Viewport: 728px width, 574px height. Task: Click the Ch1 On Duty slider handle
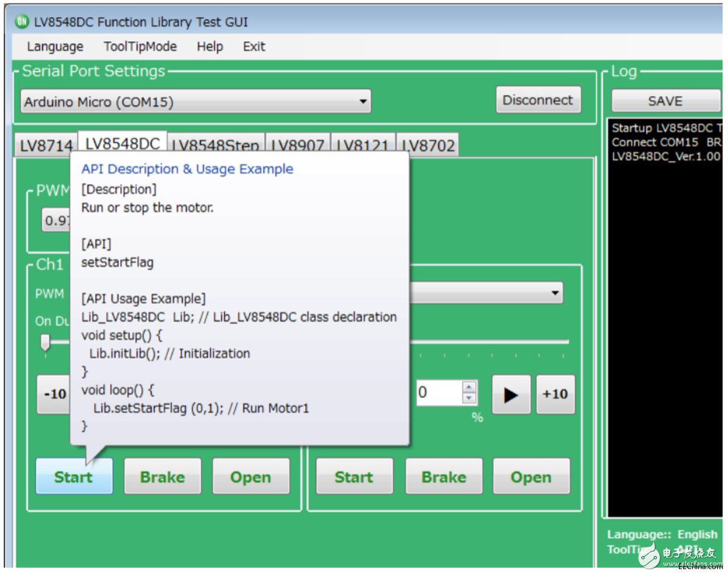45,343
